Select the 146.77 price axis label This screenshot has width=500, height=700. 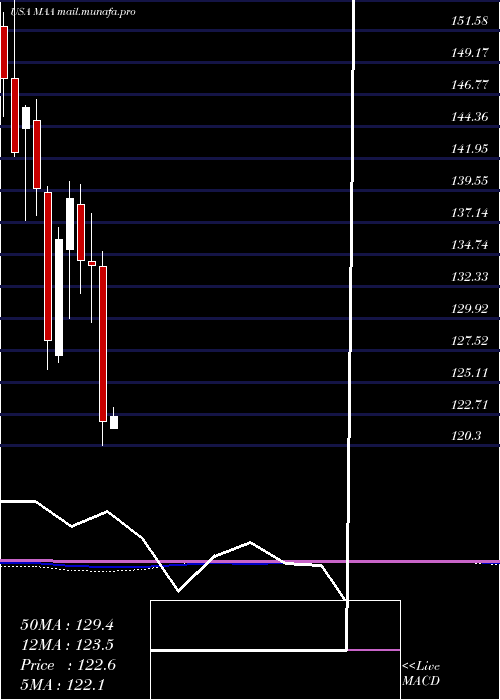point(469,85)
